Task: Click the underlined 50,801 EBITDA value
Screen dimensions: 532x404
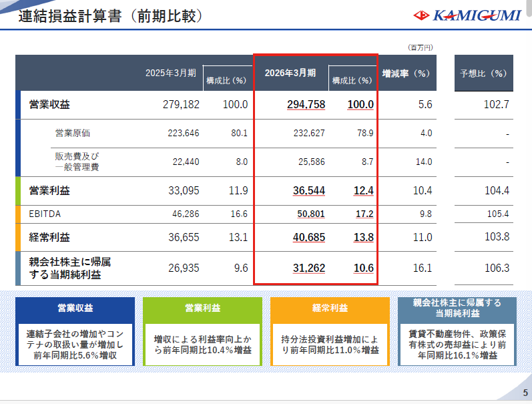Action: (311, 214)
